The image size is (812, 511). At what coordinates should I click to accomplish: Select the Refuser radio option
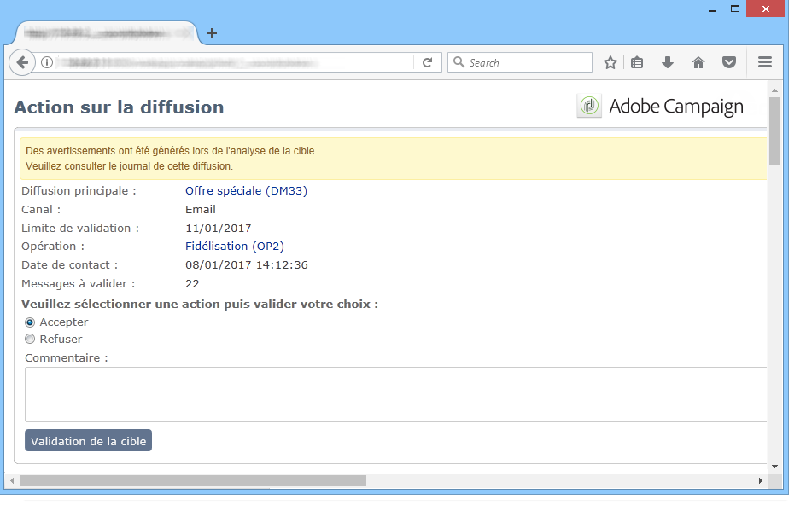(30, 339)
